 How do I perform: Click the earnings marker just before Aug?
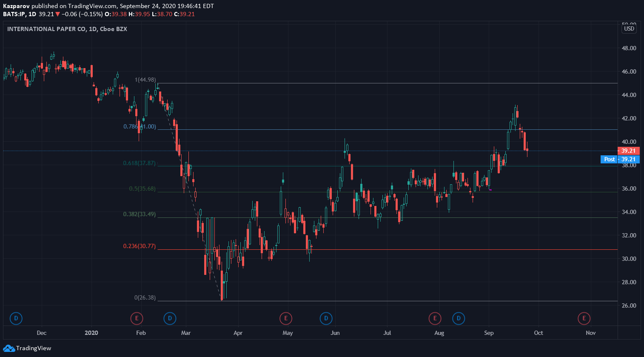435,318
